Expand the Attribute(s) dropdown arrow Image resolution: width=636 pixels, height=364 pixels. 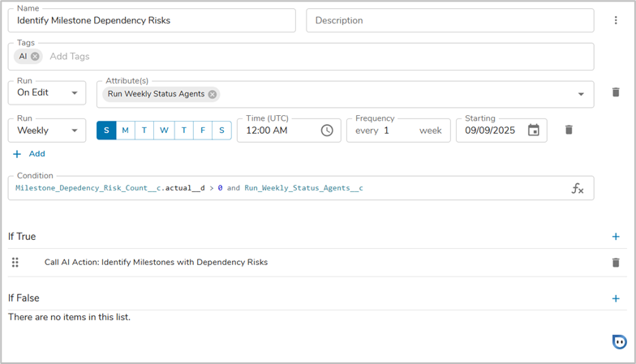(x=581, y=94)
